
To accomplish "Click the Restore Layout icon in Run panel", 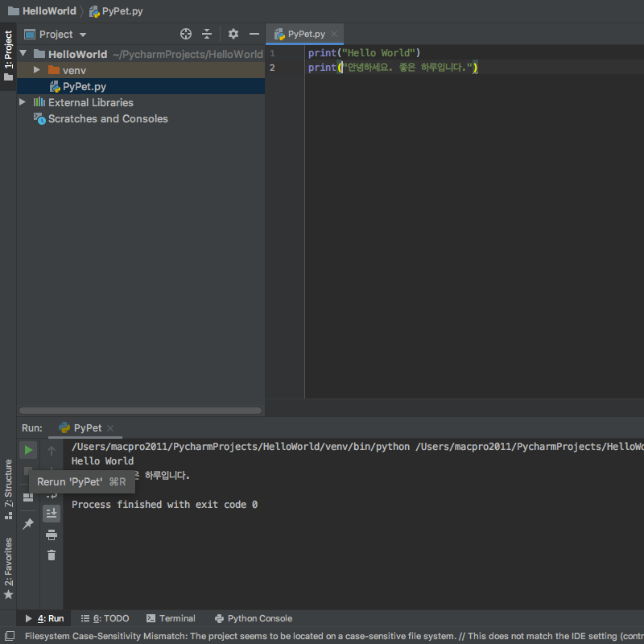I will pos(28,497).
